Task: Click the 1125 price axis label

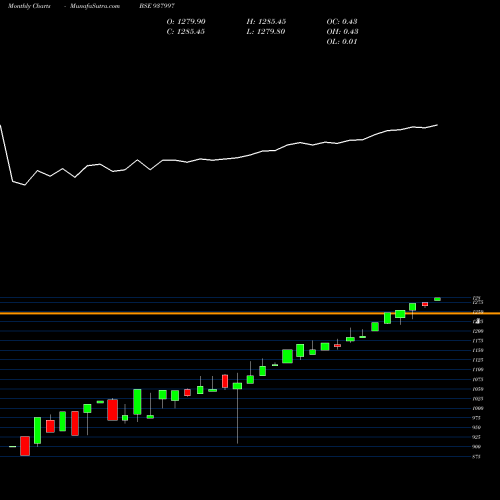Action: (x=478, y=360)
